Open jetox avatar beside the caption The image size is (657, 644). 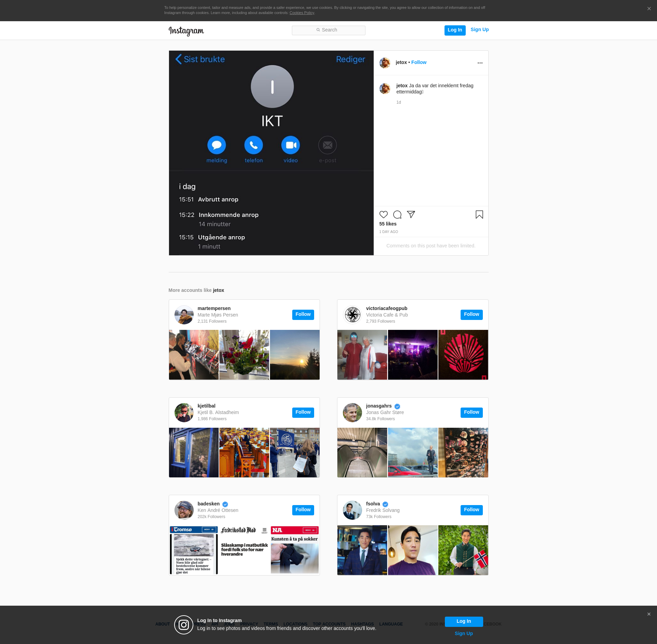tap(385, 89)
